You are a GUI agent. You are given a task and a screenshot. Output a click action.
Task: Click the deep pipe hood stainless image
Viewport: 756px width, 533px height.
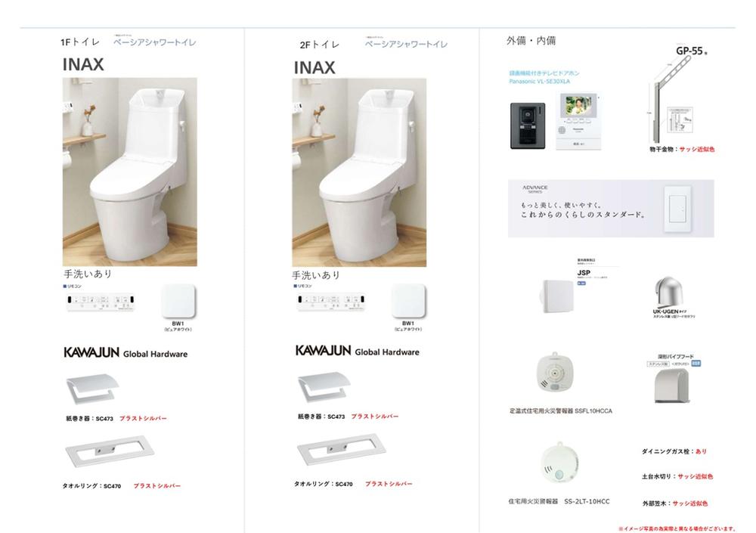pyautogui.click(x=671, y=386)
